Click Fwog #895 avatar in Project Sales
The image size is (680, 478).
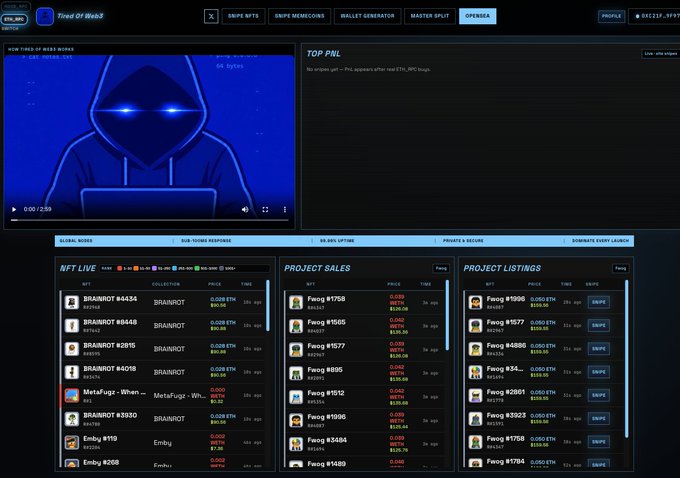coord(296,373)
